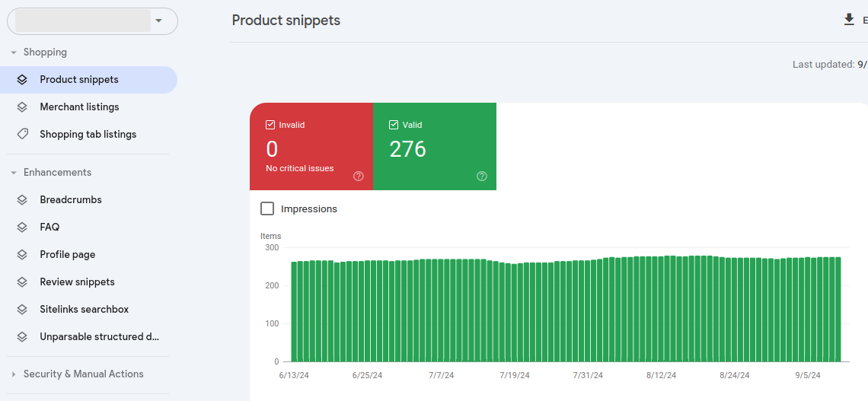Click the help icon on the Valid card
The width and height of the screenshot is (868, 401).
click(481, 176)
